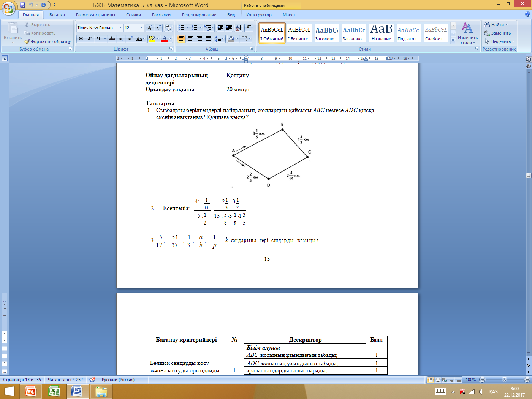Zoom in with the plus button
This screenshot has width=532, height=399.
527,380
